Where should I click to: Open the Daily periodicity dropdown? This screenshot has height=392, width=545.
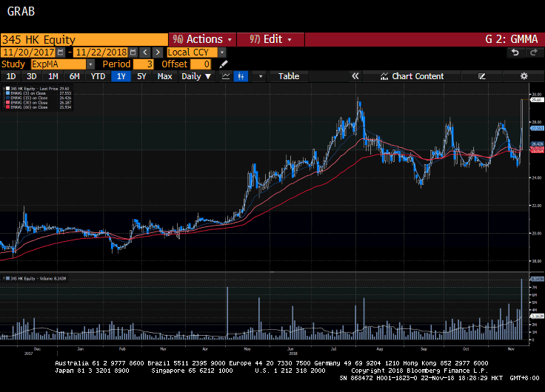[196, 76]
